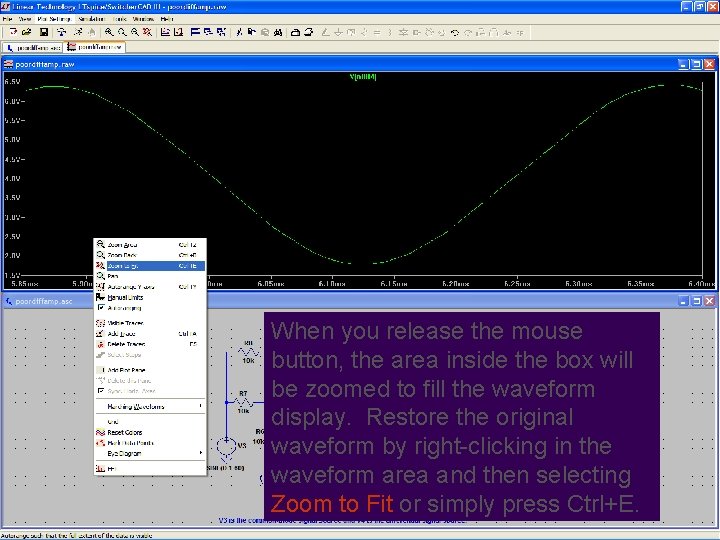Choose Autorange Y-axis in context menu
This screenshot has height=540, width=720.
pyautogui.click(x=150, y=287)
